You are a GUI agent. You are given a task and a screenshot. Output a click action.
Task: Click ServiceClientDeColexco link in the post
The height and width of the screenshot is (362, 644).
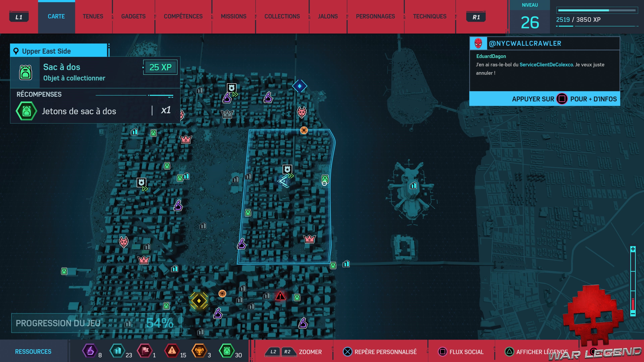tap(546, 65)
